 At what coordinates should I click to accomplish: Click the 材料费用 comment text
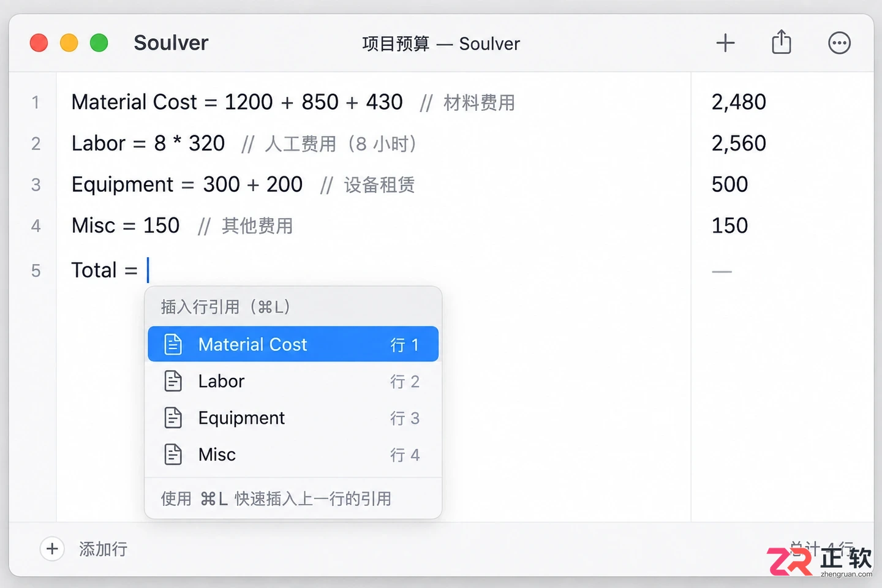pos(479,102)
